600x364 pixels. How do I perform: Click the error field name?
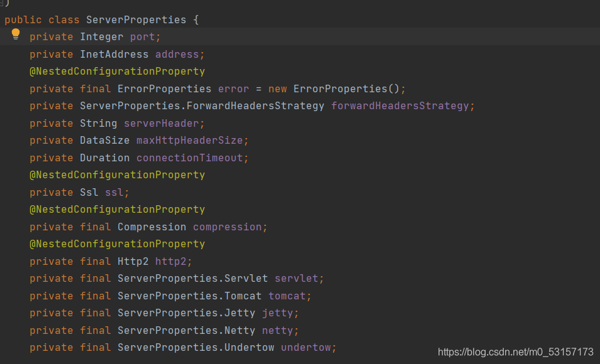(234, 88)
